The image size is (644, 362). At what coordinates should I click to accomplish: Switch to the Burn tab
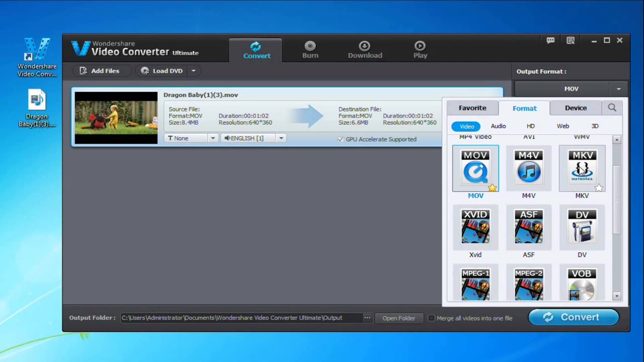coord(310,50)
